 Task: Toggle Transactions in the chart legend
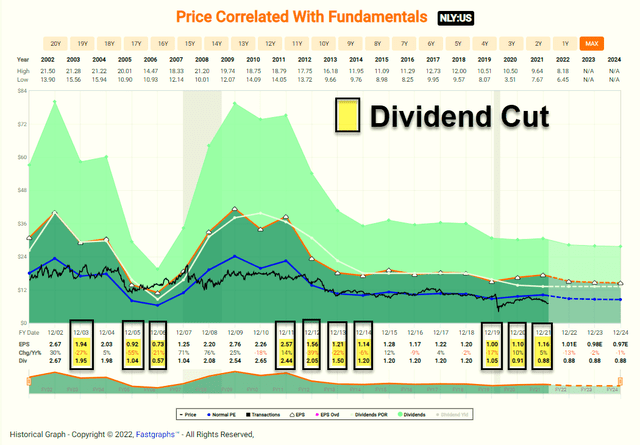[263, 415]
